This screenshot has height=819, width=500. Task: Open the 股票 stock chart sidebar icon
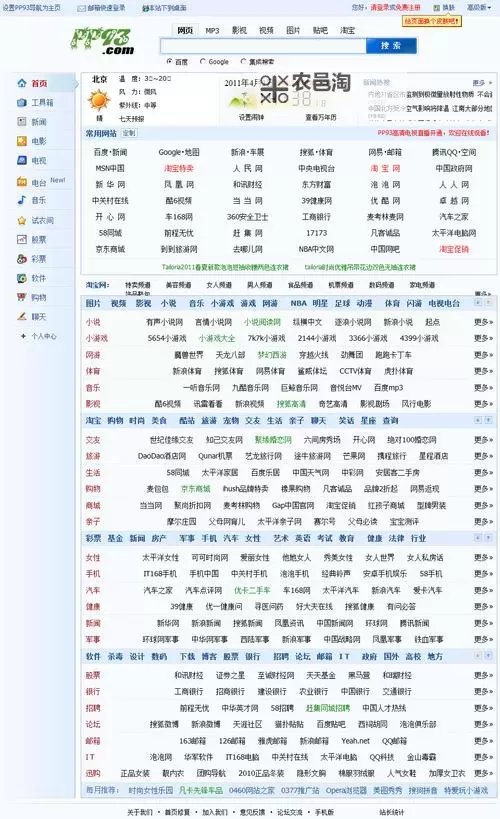click(x=21, y=240)
